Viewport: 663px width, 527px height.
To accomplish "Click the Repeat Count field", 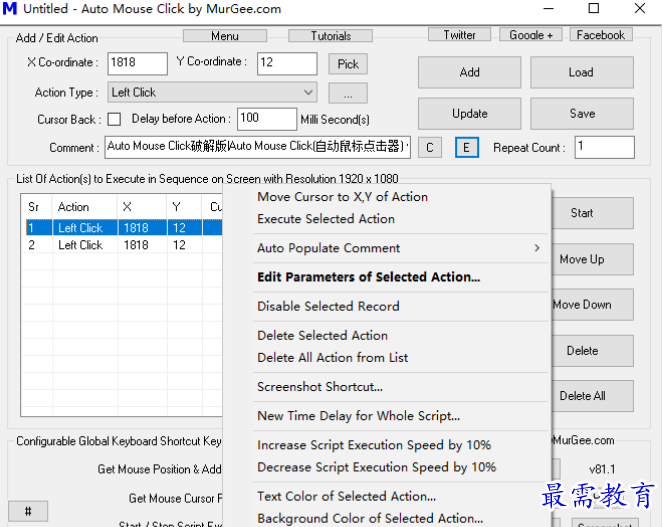I will [x=604, y=147].
